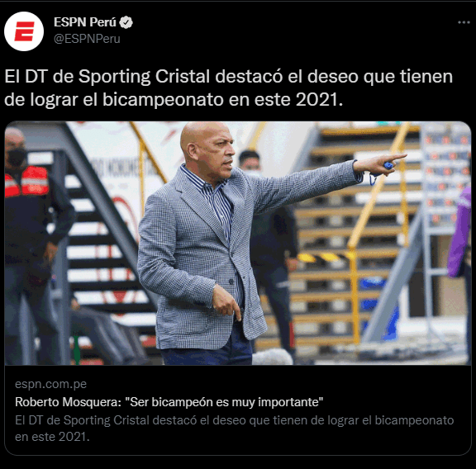Click the blue object in coach's hand
The height and width of the screenshot is (469, 476).
point(388,166)
